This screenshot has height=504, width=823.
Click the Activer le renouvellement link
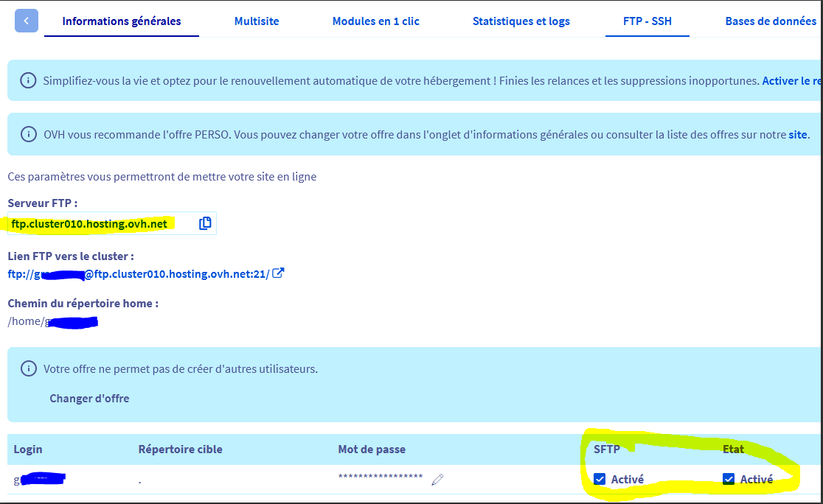(791, 81)
